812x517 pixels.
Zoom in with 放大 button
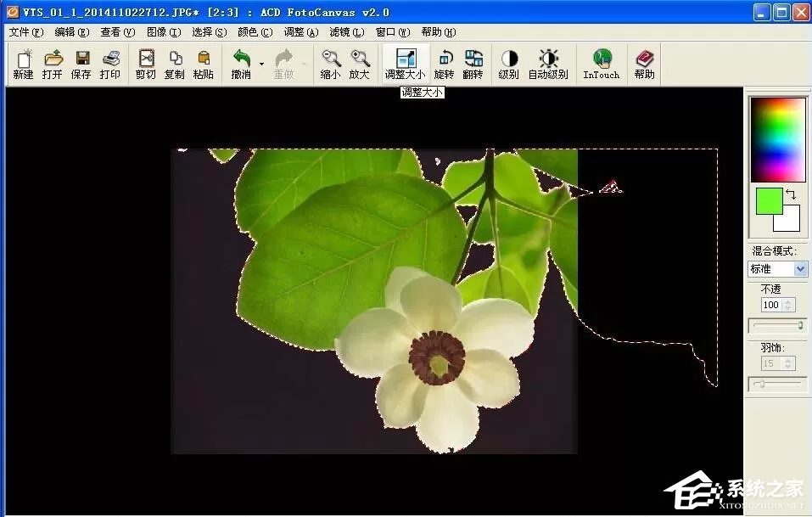(360, 65)
